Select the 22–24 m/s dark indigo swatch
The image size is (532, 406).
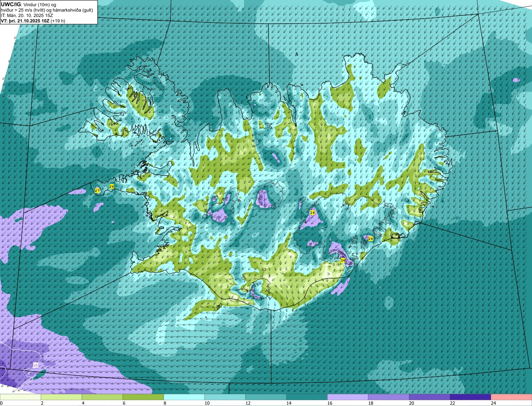[x=470, y=397]
